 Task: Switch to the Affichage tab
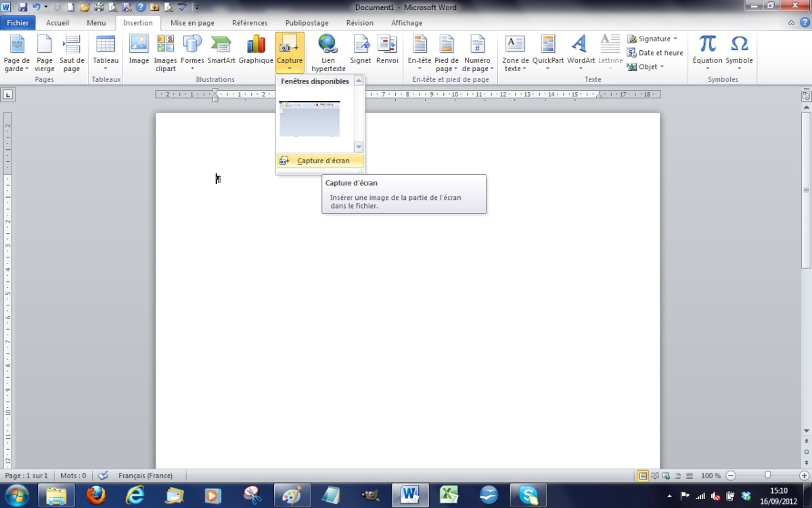coord(406,23)
